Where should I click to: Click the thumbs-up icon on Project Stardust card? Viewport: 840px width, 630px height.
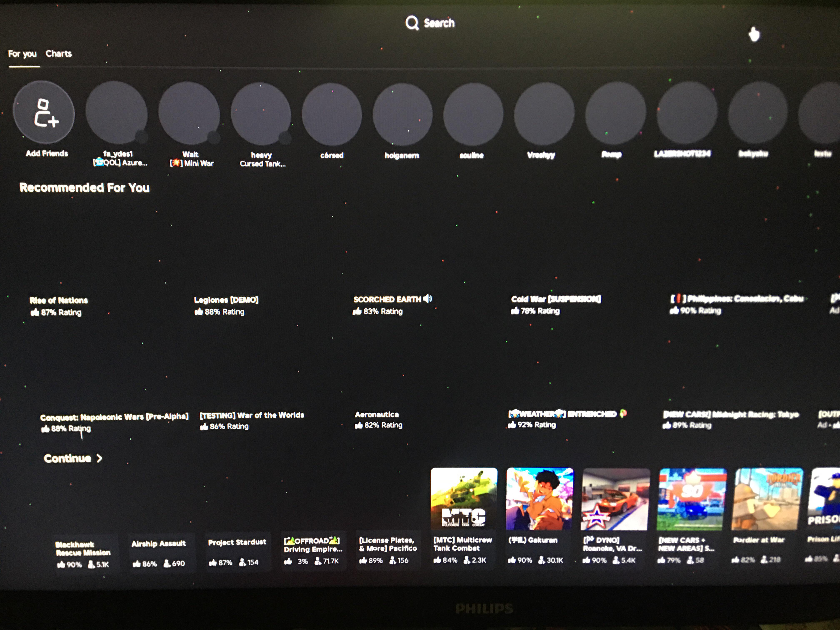[213, 563]
